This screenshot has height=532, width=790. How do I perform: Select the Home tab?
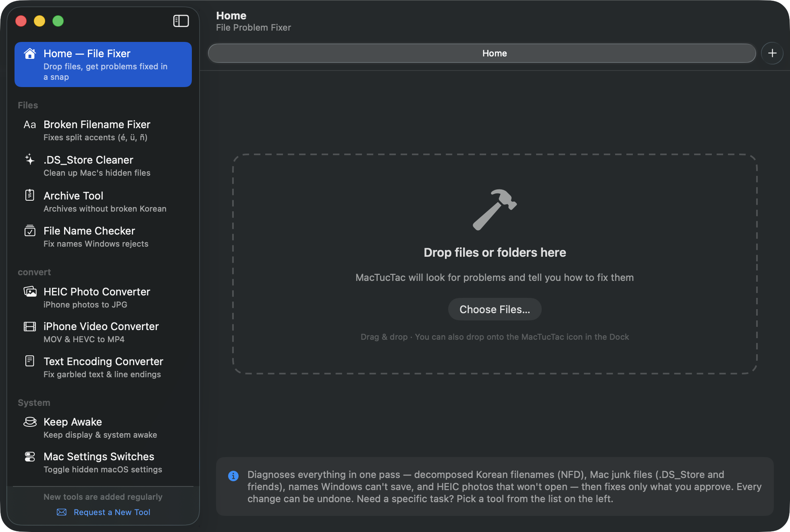click(482, 53)
